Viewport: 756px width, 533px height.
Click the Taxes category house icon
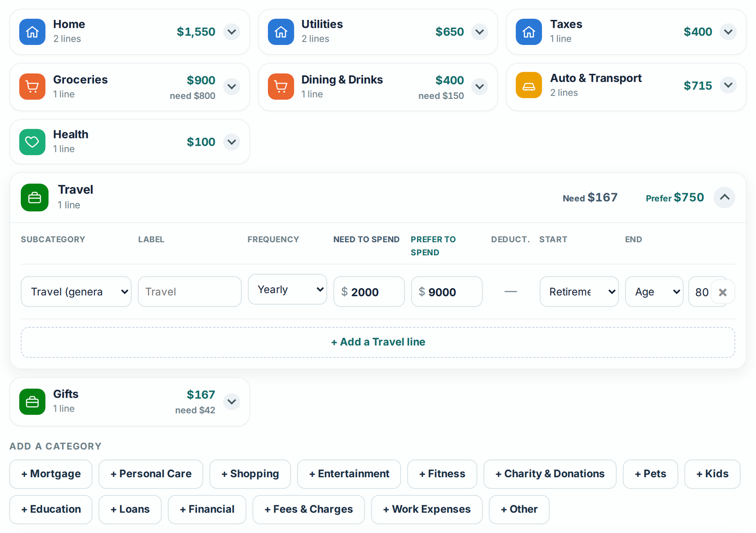(529, 32)
